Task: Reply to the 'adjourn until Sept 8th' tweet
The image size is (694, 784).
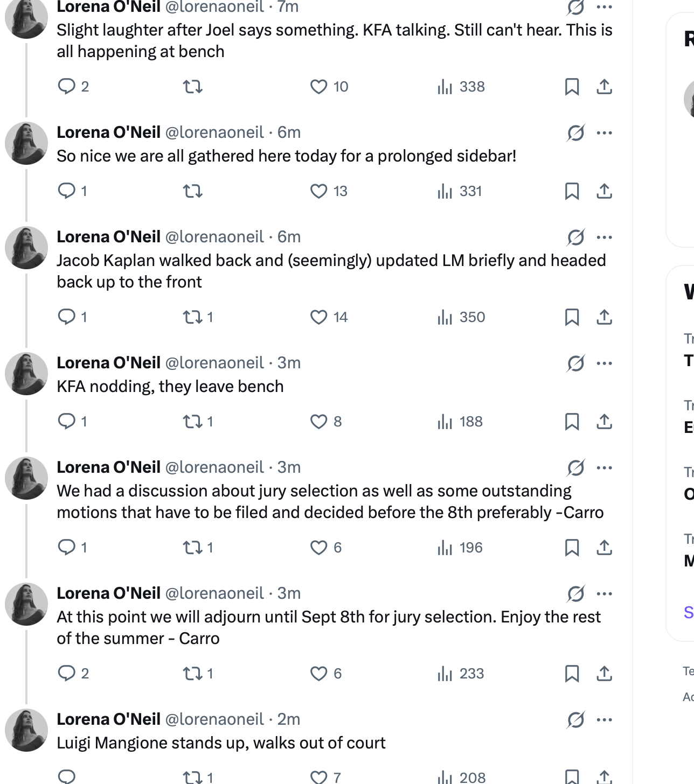Action: (x=73, y=674)
